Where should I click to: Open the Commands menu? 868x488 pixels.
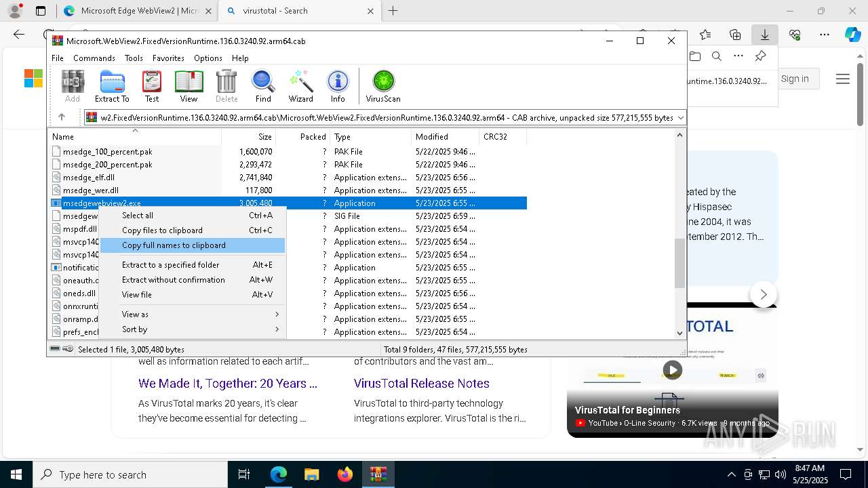[94, 58]
